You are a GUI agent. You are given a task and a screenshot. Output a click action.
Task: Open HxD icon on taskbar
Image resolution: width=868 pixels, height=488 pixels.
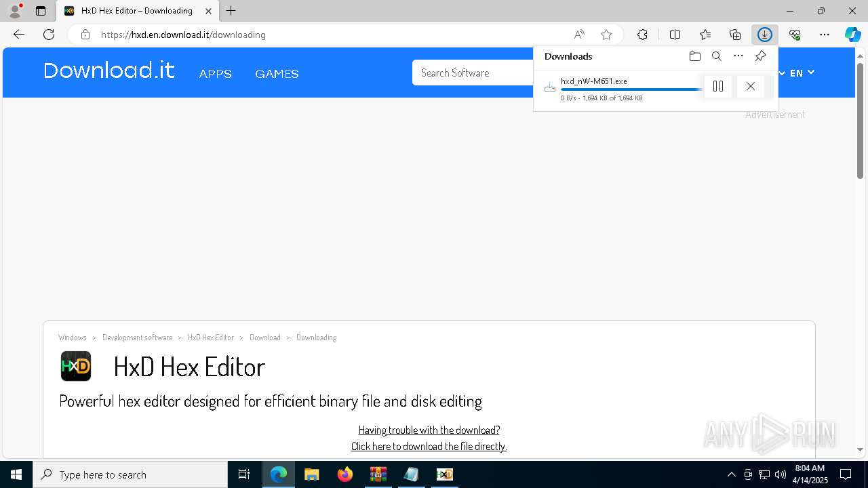point(445,474)
